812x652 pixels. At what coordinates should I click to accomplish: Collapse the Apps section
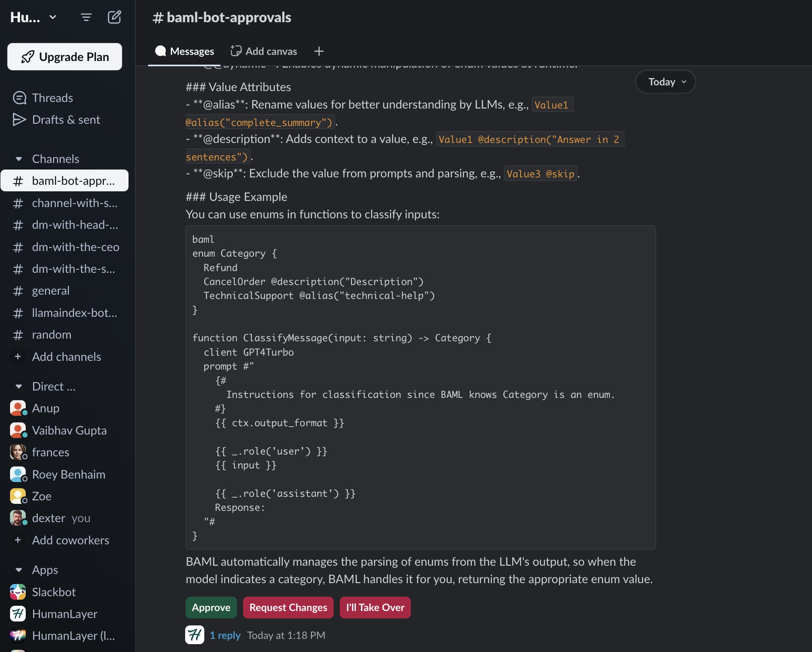point(19,570)
